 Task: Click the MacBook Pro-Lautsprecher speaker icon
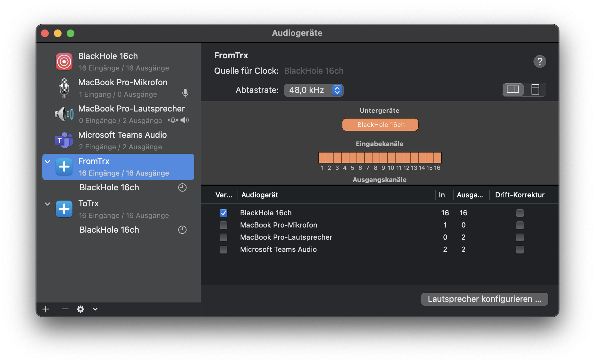(64, 114)
